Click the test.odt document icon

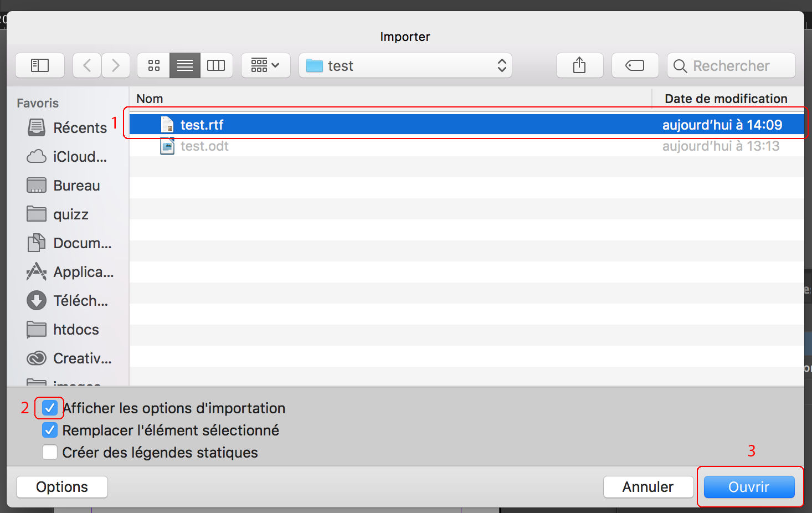point(167,146)
